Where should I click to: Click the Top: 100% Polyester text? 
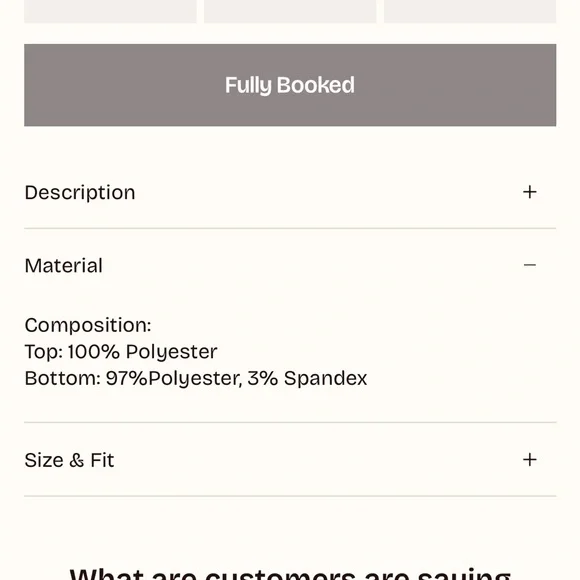[121, 351]
